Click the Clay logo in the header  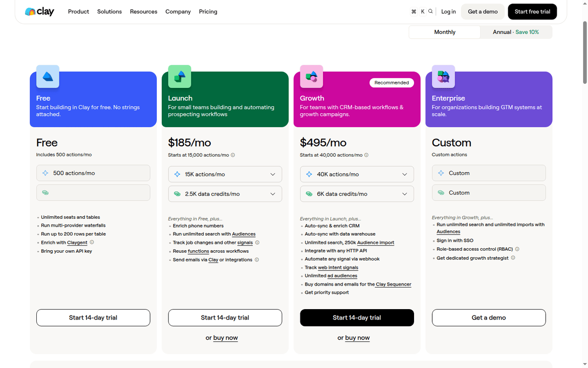[40, 11]
